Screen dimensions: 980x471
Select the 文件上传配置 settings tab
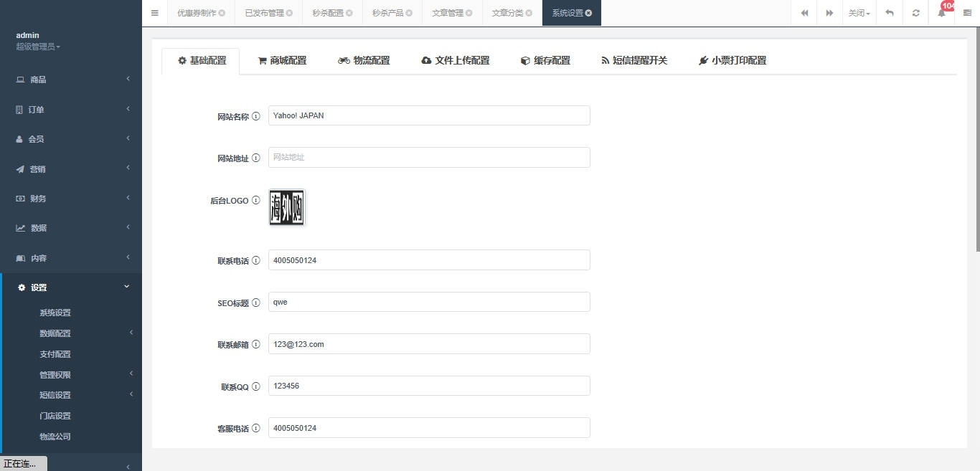pyautogui.click(x=456, y=61)
